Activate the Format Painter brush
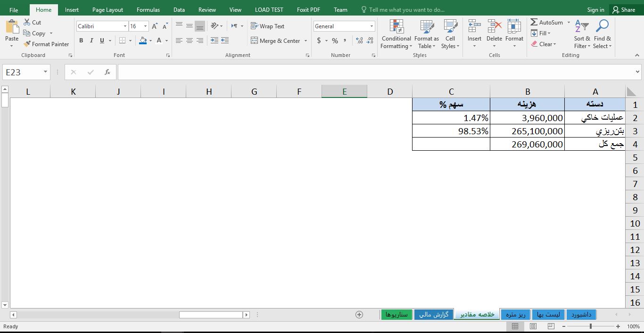This screenshot has width=644, height=333. tap(27, 44)
